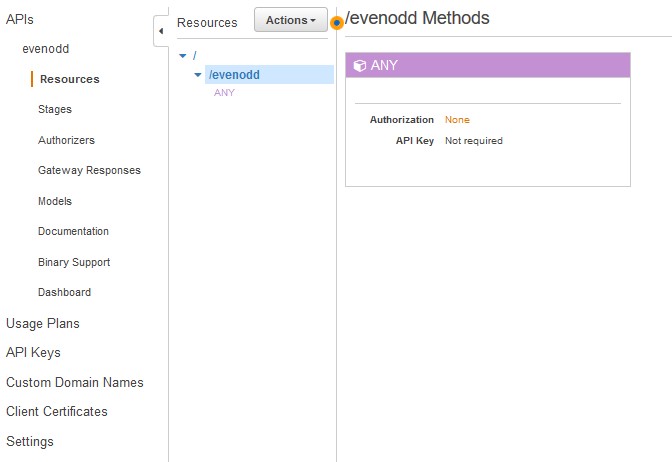Open the Authorizers section
The width and height of the screenshot is (672, 462).
point(66,140)
